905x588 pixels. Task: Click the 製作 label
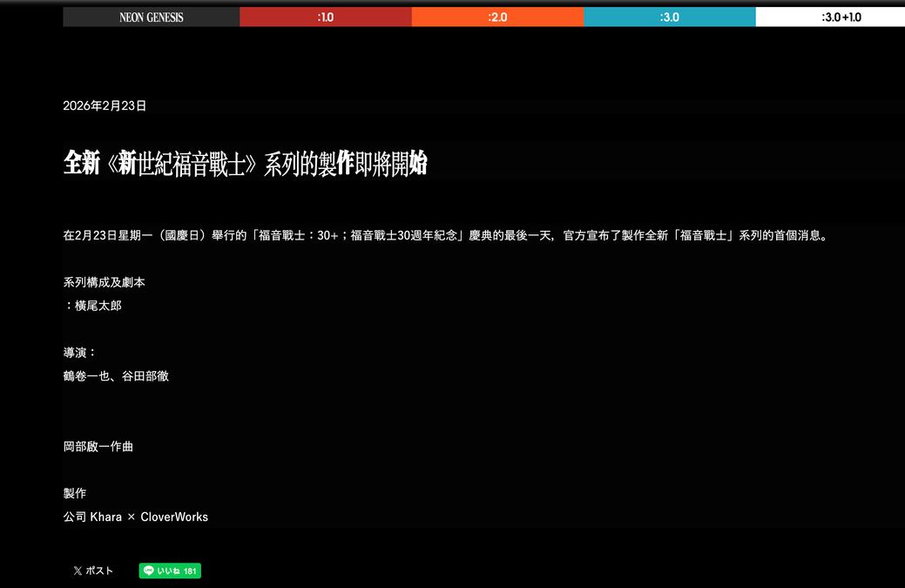(x=74, y=493)
